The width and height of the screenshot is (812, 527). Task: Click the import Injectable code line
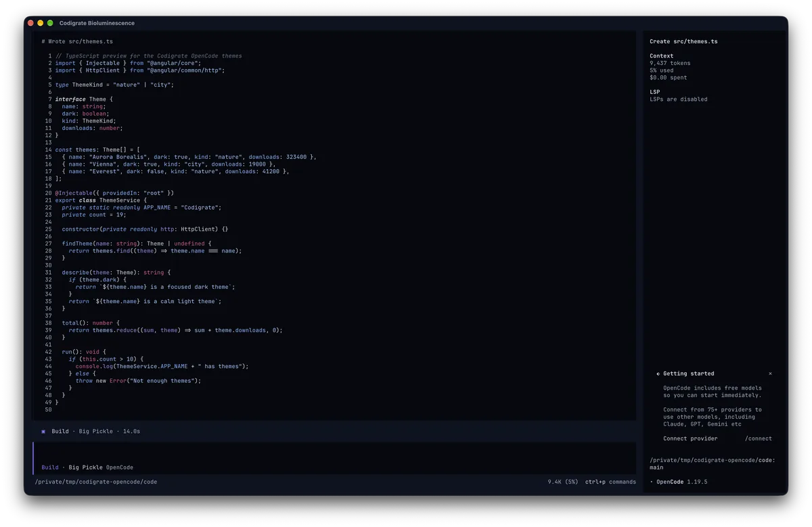point(128,63)
